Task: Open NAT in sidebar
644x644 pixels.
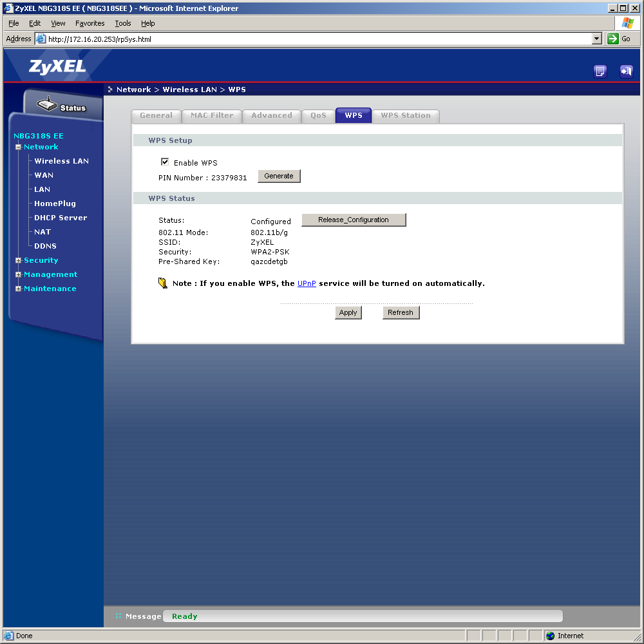Action: pos(43,232)
